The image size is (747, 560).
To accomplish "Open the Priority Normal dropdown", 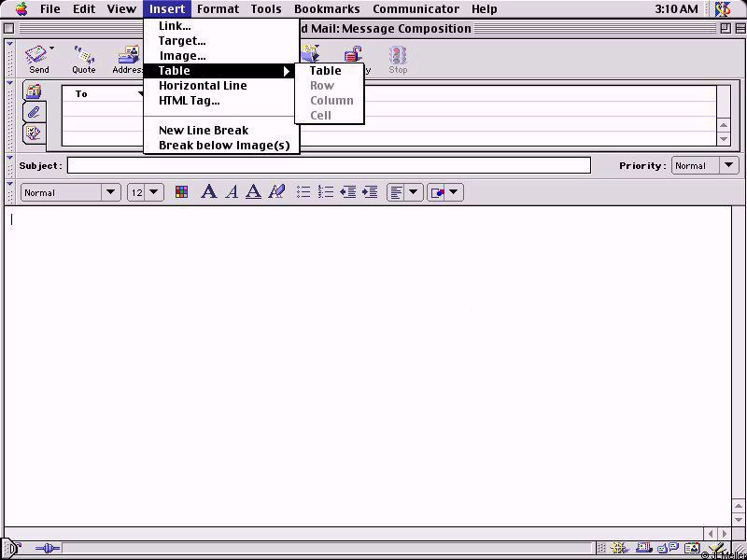I will point(705,166).
